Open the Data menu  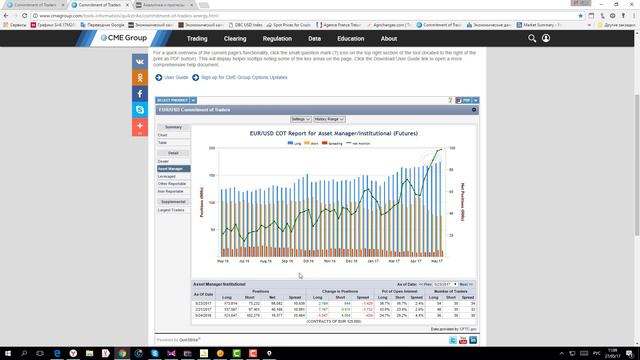314,39
